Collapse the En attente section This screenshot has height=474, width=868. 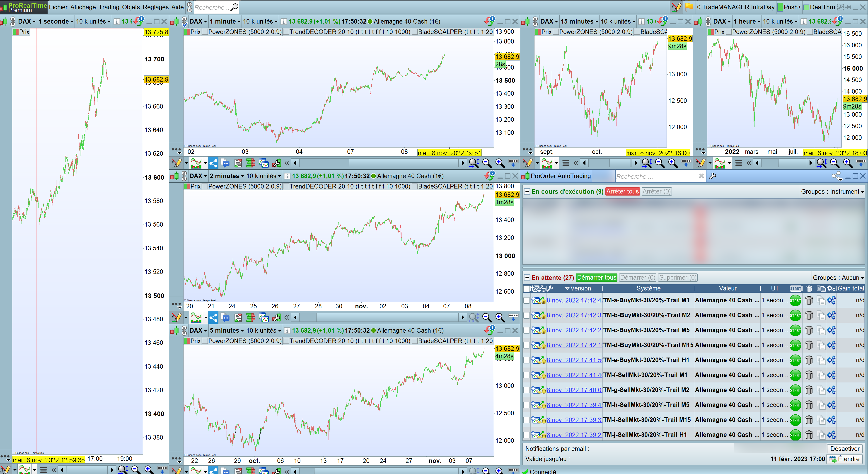coord(527,278)
